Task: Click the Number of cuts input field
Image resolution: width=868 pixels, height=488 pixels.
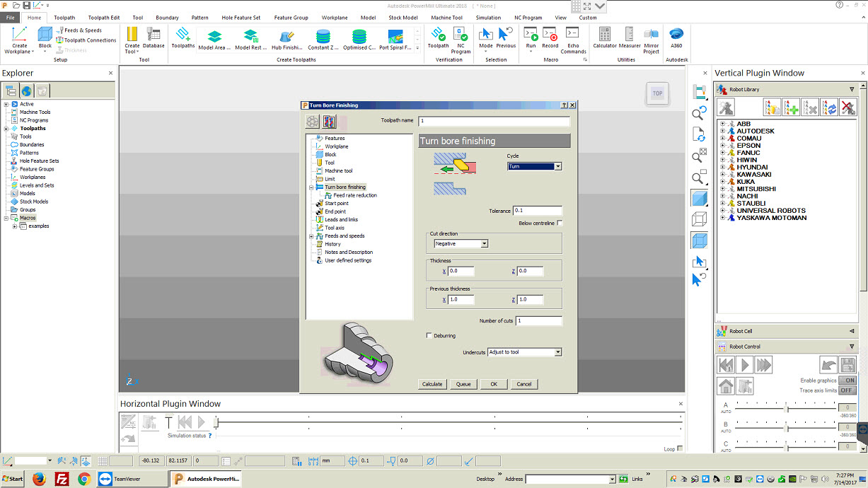Action: (539, 321)
